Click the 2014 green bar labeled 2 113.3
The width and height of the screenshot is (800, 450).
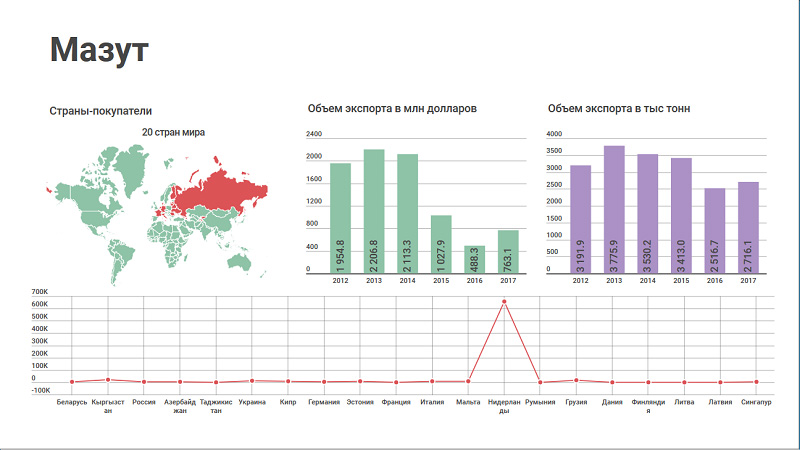click(x=407, y=214)
